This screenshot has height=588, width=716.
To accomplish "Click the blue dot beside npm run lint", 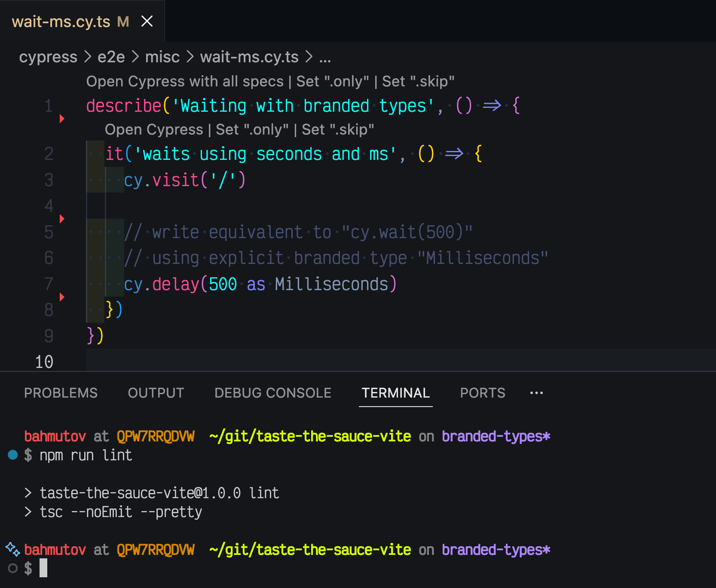I will click(x=13, y=455).
